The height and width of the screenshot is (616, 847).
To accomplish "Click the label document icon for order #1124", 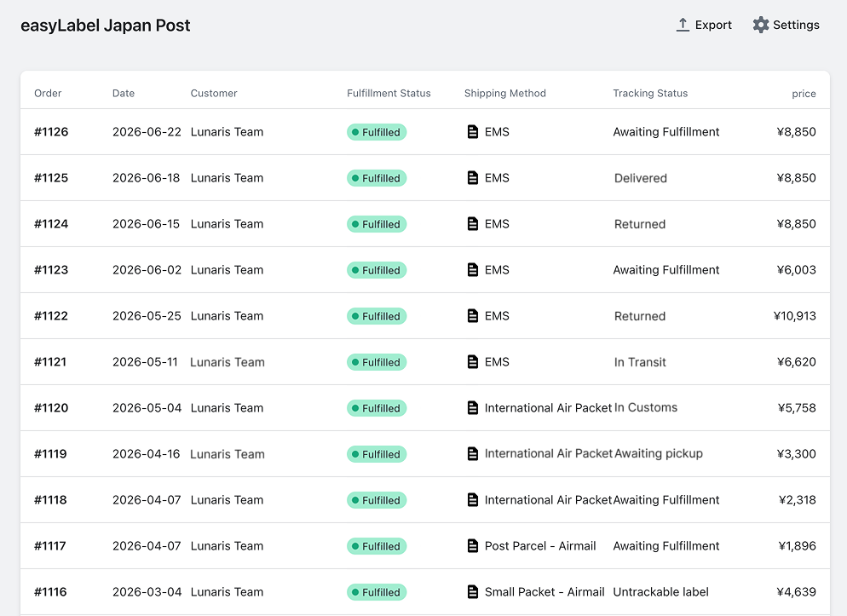I will (x=472, y=223).
